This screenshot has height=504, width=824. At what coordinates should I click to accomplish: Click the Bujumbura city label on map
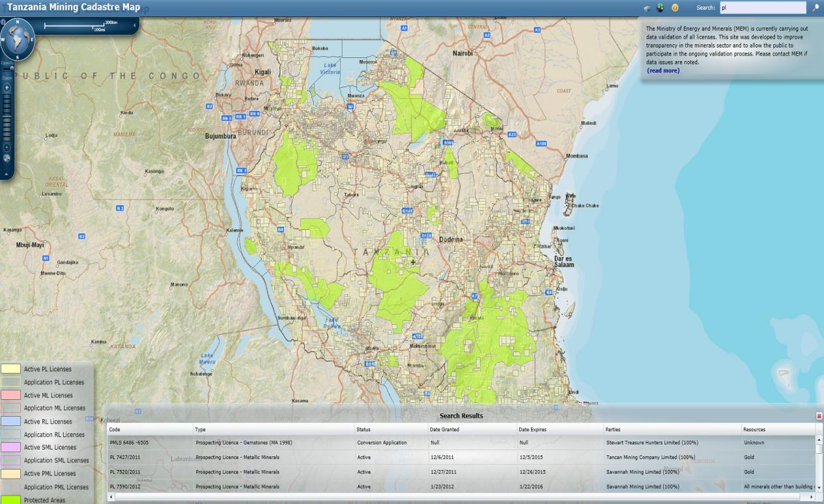(x=220, y=137)
